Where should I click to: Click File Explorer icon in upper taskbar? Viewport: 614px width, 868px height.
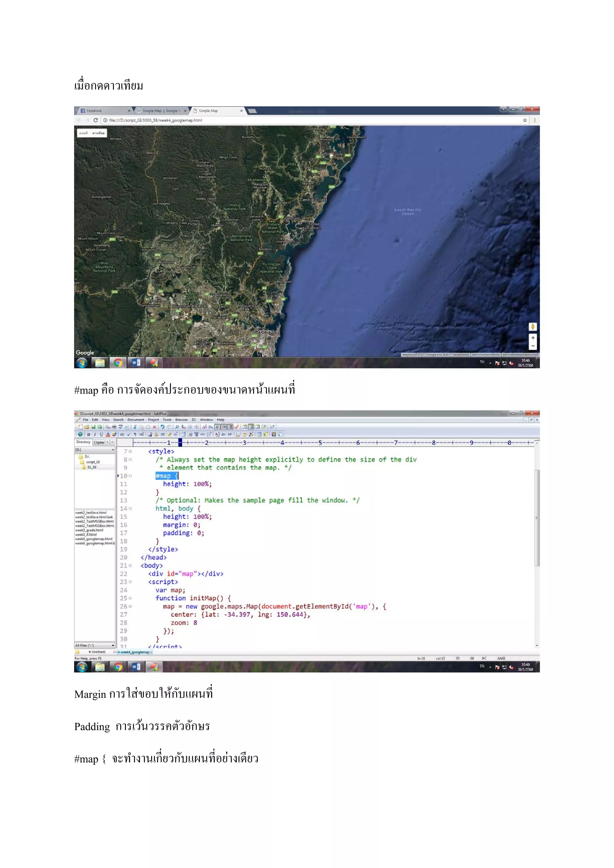[x=100, y=363]
